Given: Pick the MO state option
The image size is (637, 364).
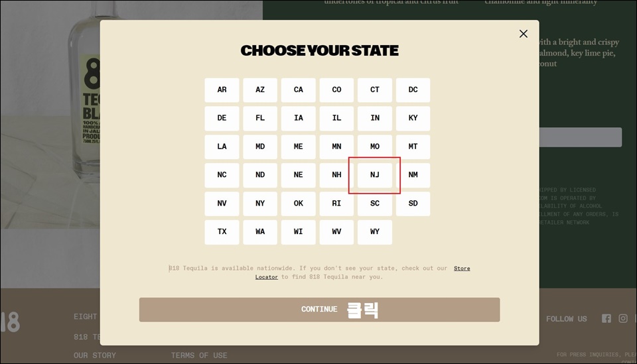Looking at the screenshot, I should (x=374, y=147).
